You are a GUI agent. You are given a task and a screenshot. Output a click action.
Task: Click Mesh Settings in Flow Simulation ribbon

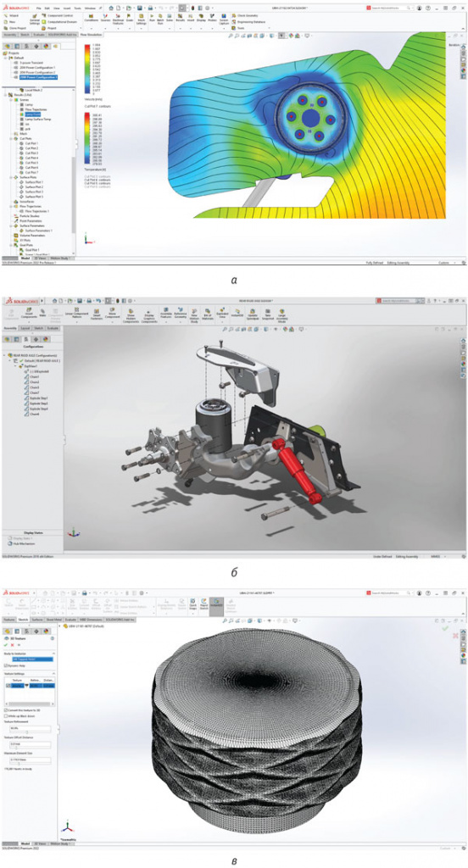click(x=141, y=19)
